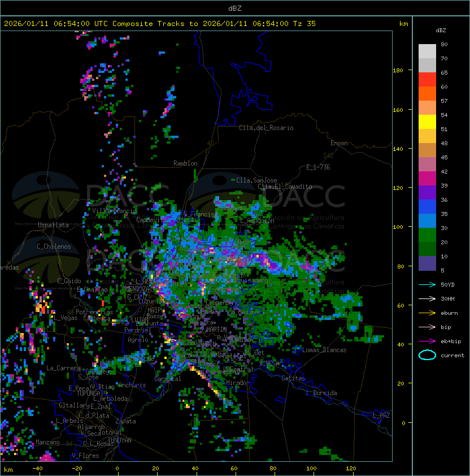Click the Mirador place label
470x476 pixels.
[x=238, y=383]
